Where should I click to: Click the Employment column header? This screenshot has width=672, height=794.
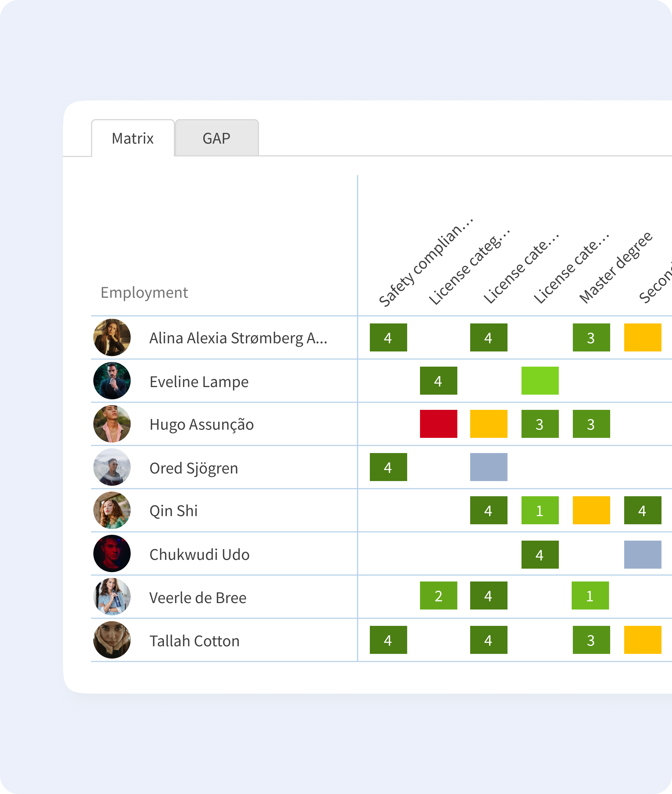coord(144,292)
